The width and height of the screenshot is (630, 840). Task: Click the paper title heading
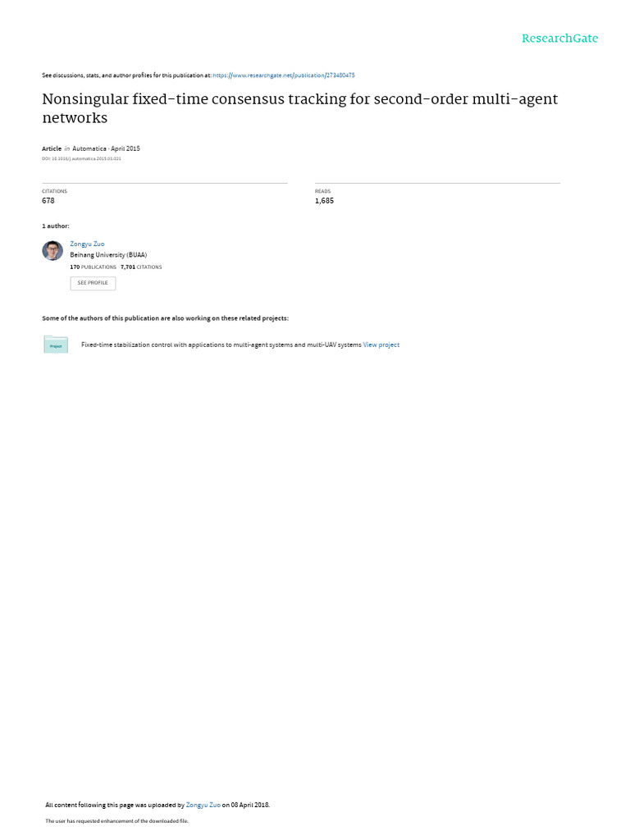click(x=300, y=108)
